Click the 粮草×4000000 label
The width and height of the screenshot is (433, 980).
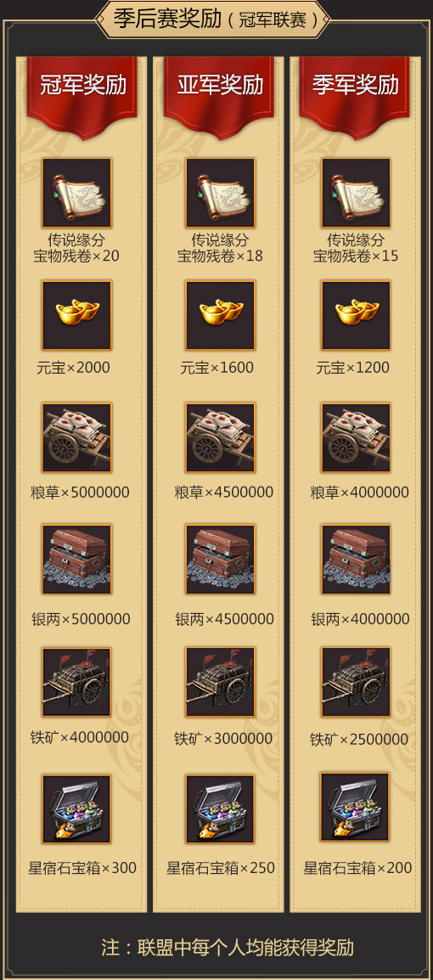(359, 493)
